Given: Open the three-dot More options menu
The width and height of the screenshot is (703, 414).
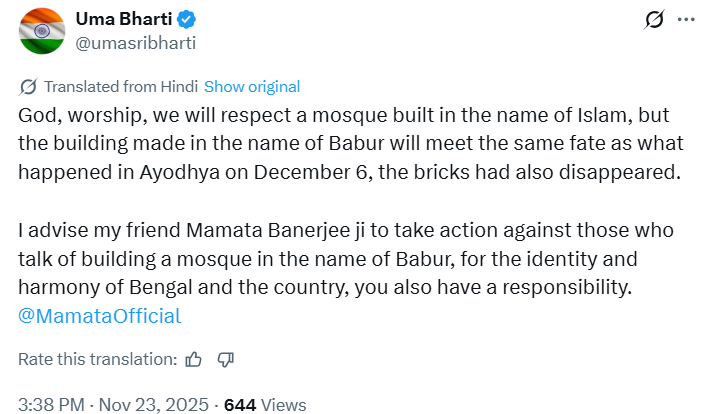Looking at the screenshot, I should [684, 20].
